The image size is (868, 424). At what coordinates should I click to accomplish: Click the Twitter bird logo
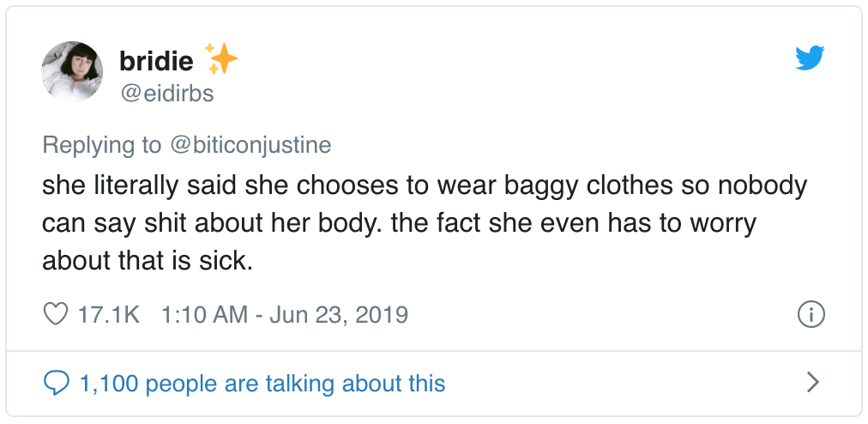coord(810,58)
